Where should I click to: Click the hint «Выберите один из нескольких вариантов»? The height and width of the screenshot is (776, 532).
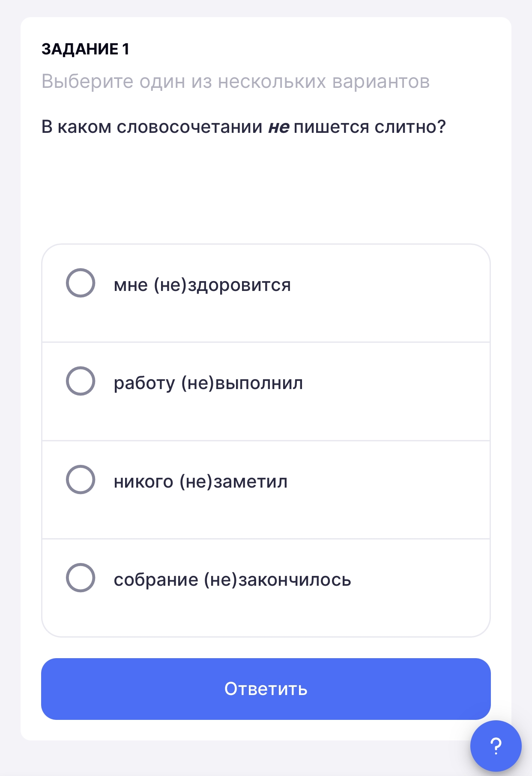click(236, 81)
